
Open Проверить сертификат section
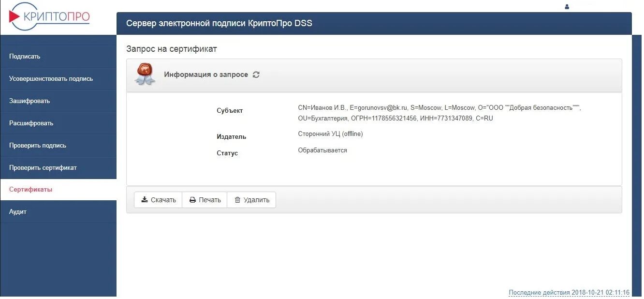tap(58, 168)
